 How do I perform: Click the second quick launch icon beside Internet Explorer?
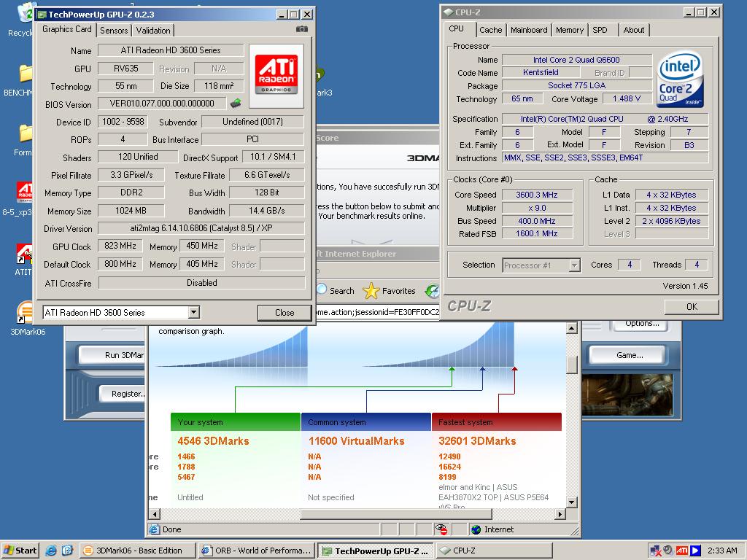coord(67,551)
